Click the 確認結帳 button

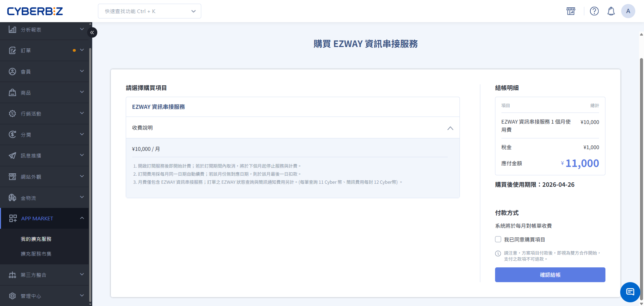coord(550,275)
